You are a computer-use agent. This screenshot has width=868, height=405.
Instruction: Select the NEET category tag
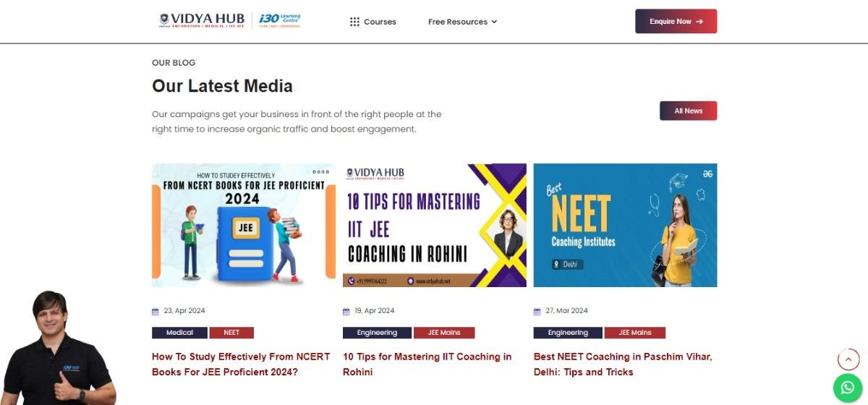(x=231, y=333)
